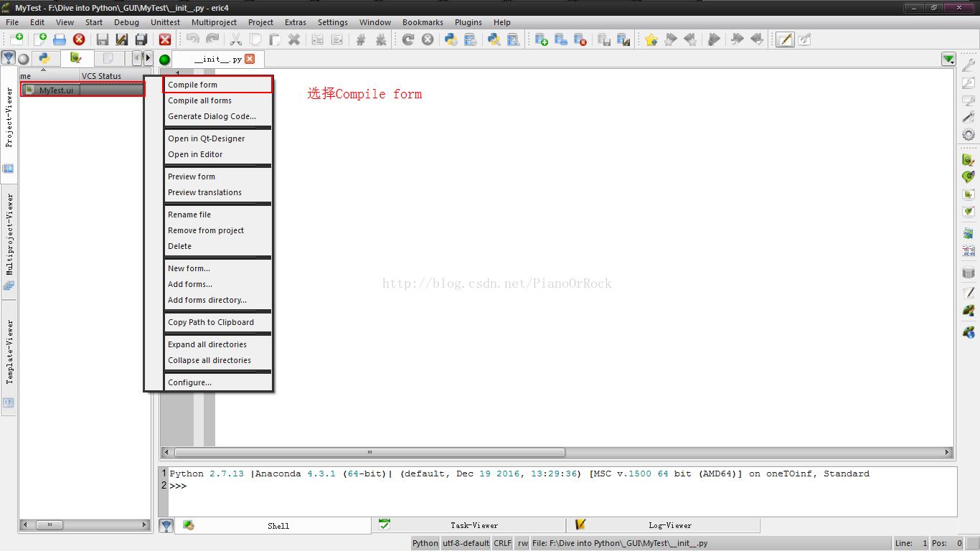Select MyTest.ui in the forms list

point(82,90)
